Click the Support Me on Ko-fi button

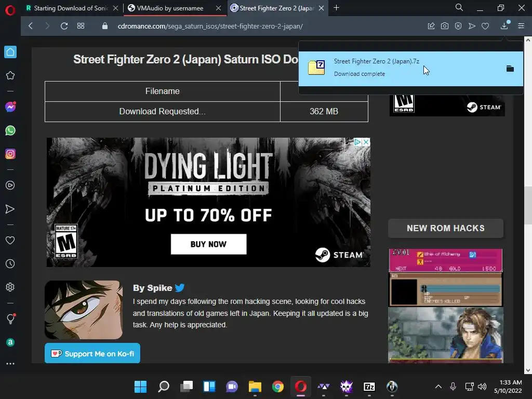[x=92, y=353]
